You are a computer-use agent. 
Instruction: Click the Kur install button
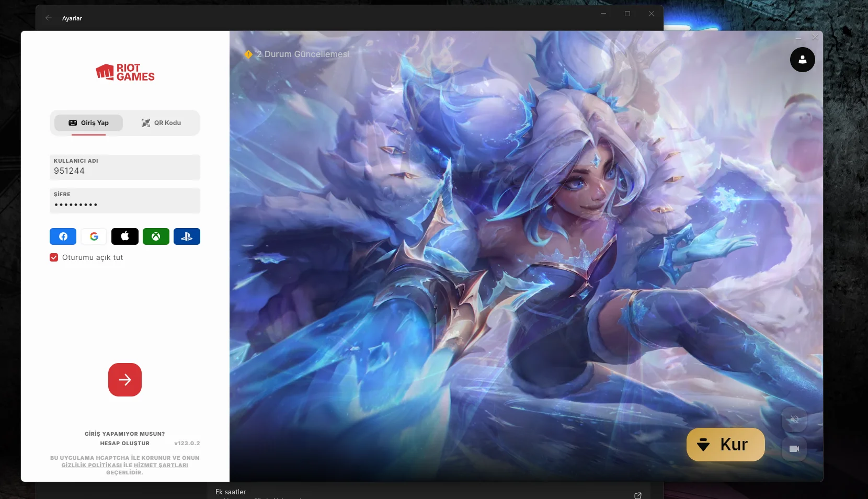tap(726, 445)
